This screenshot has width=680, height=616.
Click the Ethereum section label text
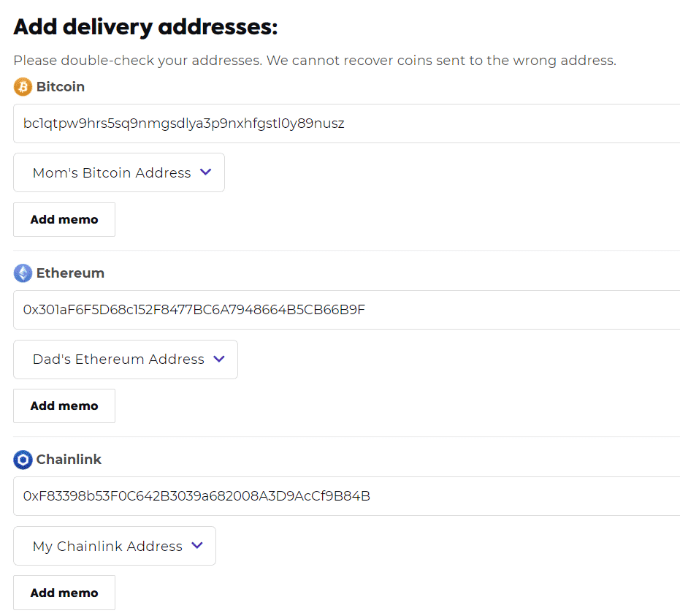[70, 273]
